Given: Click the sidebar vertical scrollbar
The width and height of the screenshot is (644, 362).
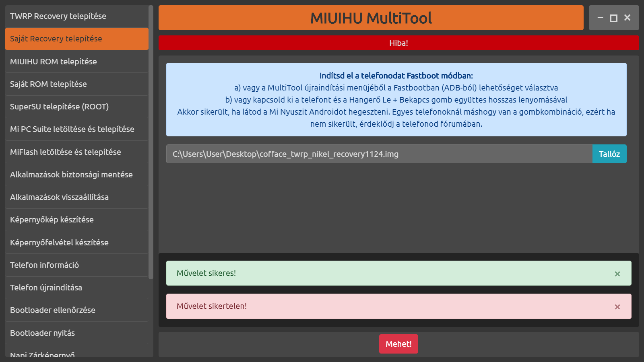Looking at the screenshot, I should (x=151, y=142).
